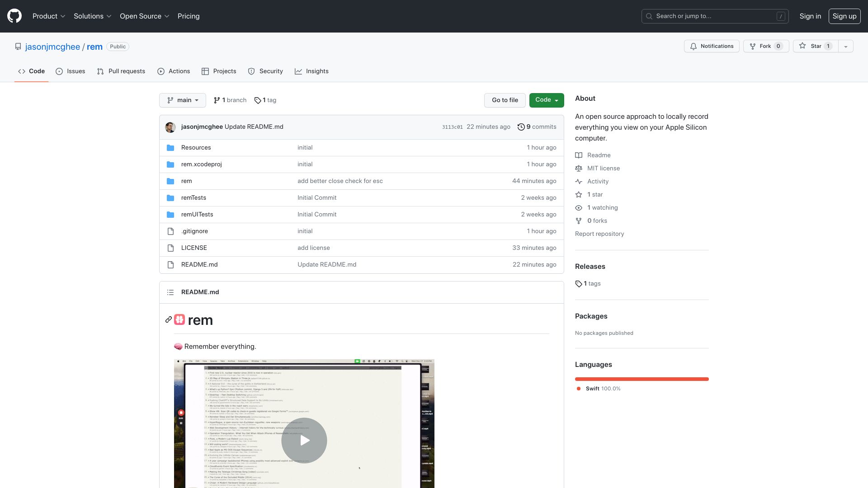Open the Actions tab

pyautogui.click(x=174, y=71)
